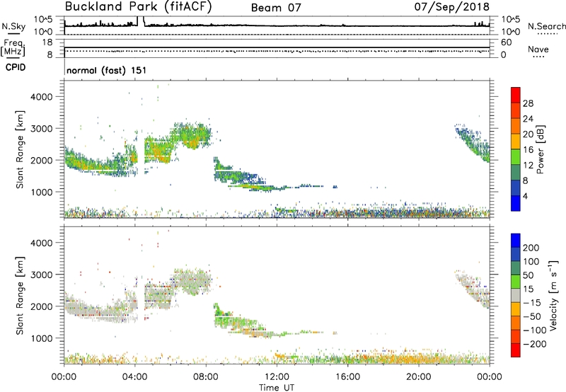Select the N.Sky legend label
Viewport: 566px width, 392px height.
[13, 26]
